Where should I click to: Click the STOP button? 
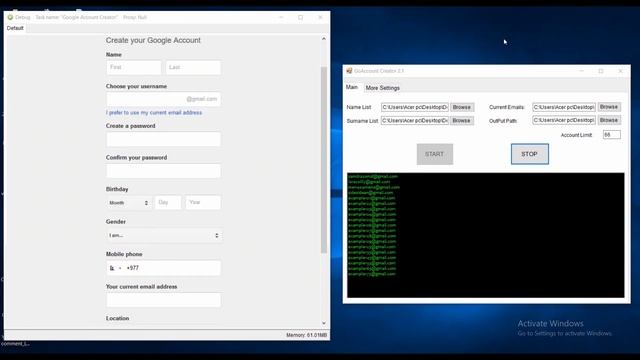tap(529, 154)
